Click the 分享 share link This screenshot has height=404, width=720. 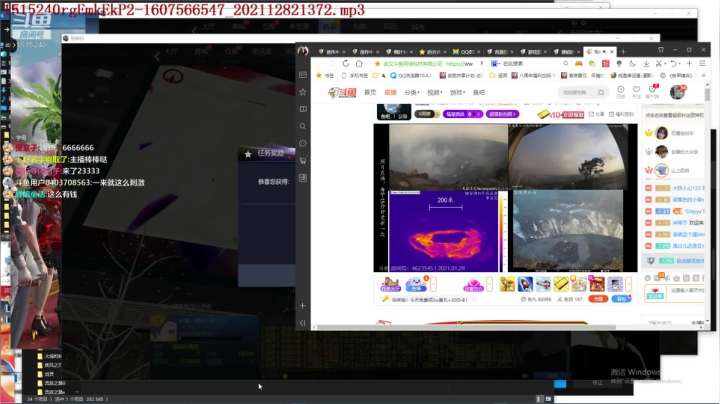[596, 114]
